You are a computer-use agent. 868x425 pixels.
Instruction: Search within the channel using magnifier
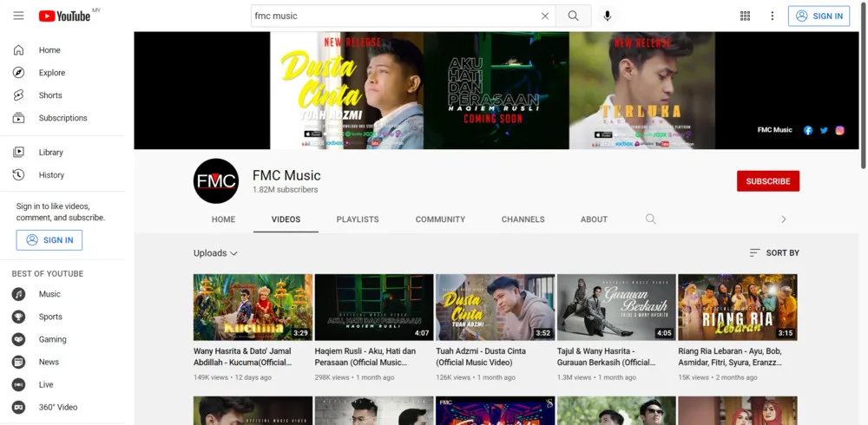(651, 219)
